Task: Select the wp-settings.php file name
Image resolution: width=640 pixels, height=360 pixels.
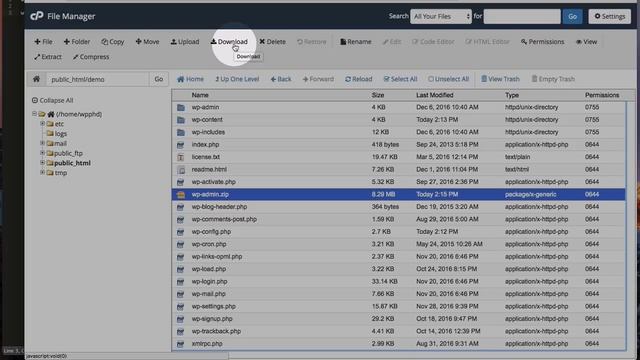Action: point(213,307)
